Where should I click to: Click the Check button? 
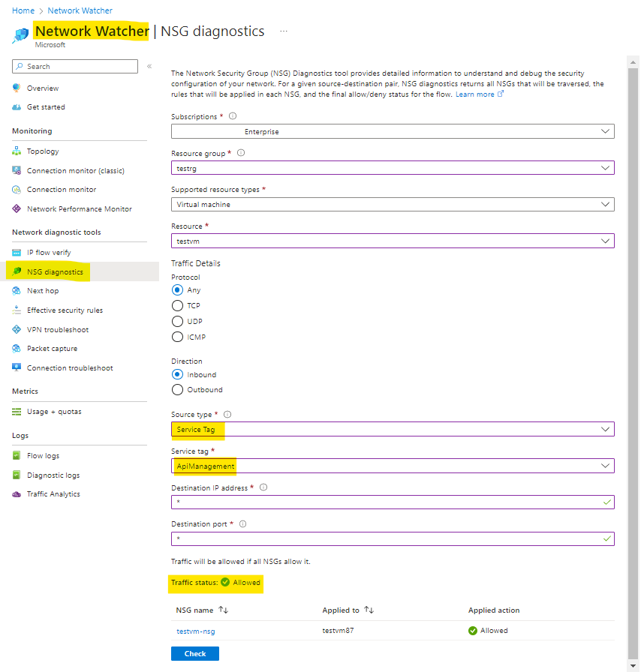(195, 653)
